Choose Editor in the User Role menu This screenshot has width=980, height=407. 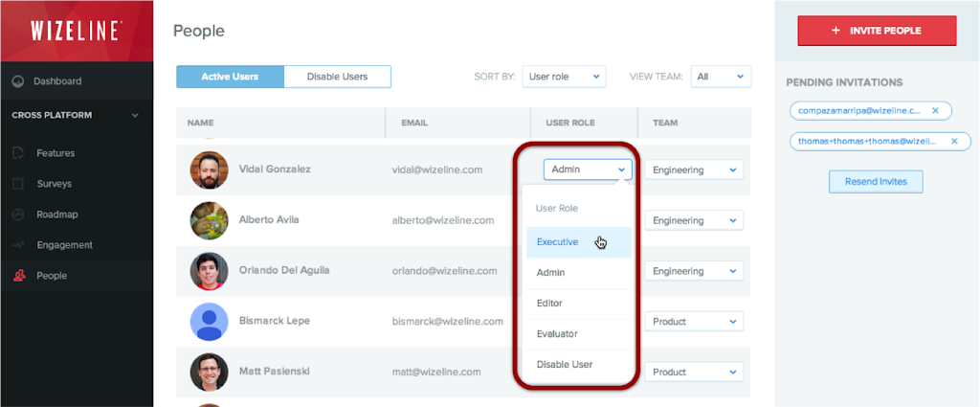coord(550,304)
